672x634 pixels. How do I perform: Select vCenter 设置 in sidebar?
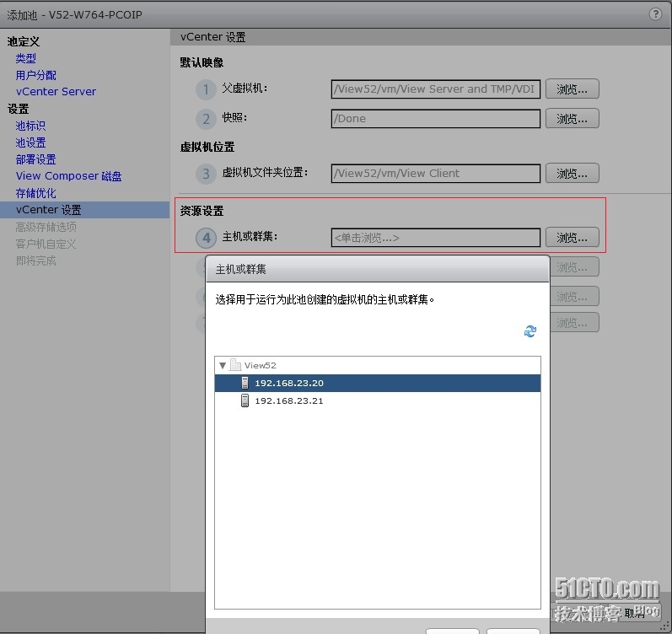point(85,210)
